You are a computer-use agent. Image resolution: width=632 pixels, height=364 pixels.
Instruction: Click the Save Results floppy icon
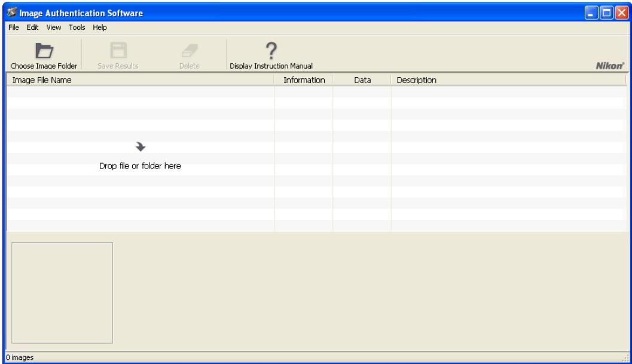tap(118, 51)
